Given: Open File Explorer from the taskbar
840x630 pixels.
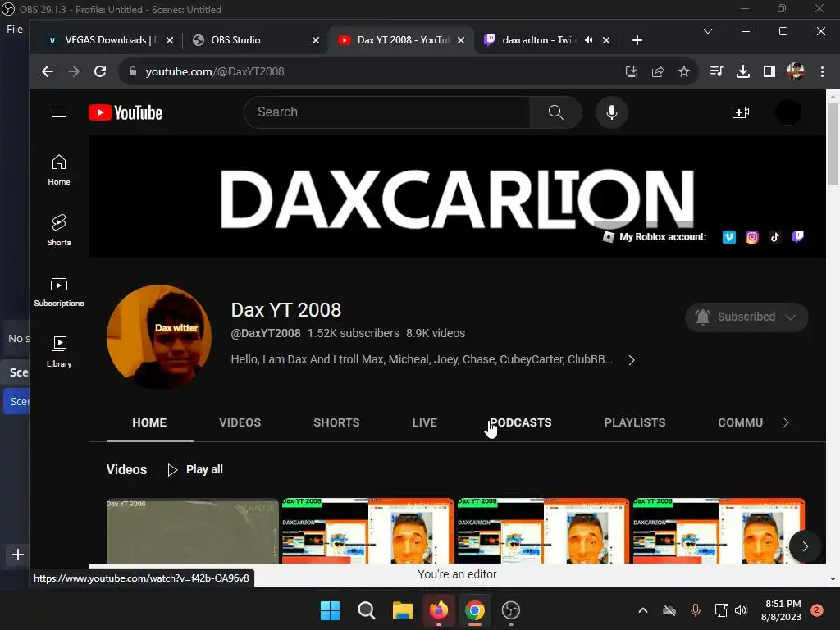Looking at the screenshot, I should (402, 610).
